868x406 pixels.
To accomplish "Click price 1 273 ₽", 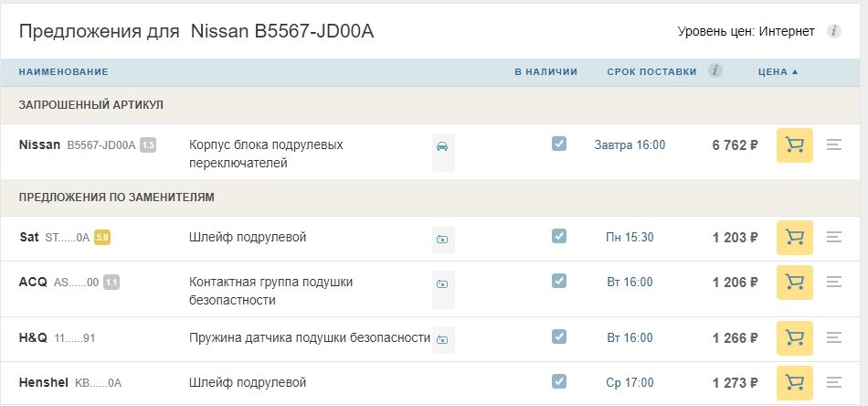I will pos(735,383).
